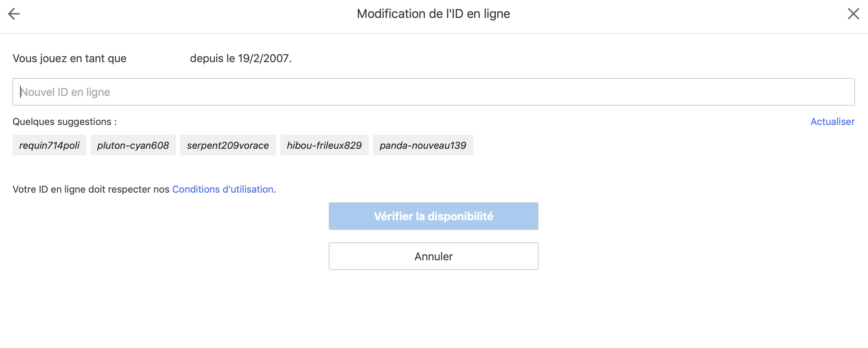
Task: Refresh suggestions with Actualiser
Action: [832, 122]
